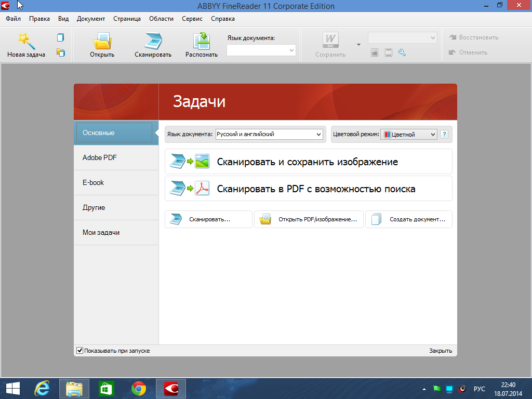
Task: Click the ABBYY FineReader logo in title bar
Action: [5, 5]
